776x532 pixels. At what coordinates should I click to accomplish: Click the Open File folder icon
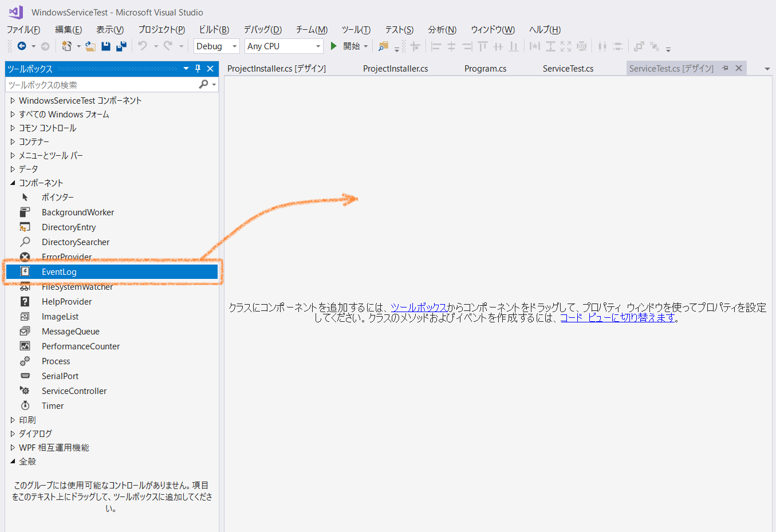90,46
